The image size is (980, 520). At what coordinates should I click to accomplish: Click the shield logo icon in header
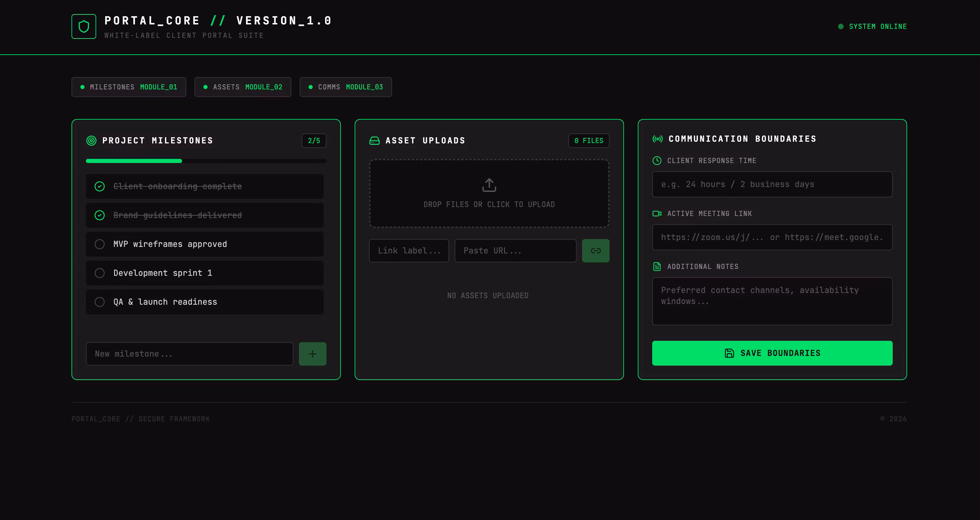point(84,26)
